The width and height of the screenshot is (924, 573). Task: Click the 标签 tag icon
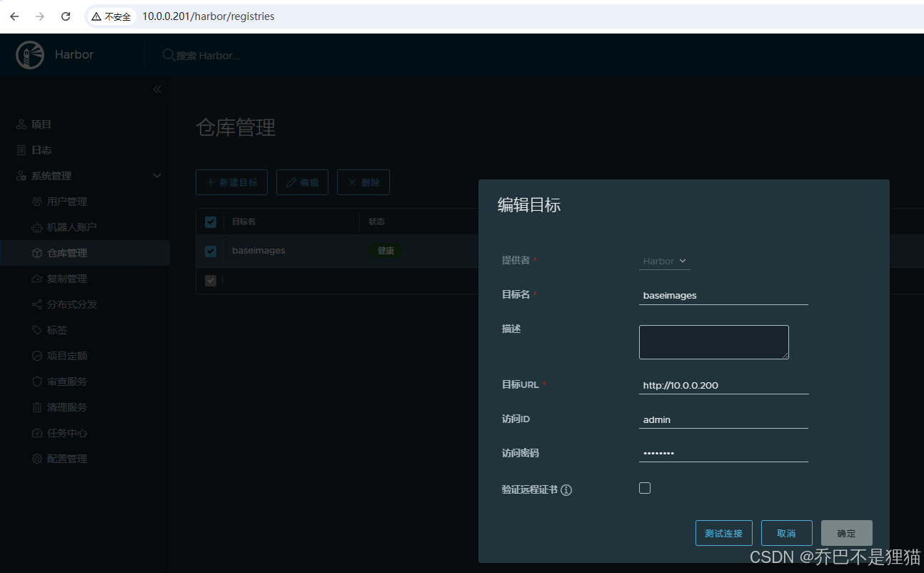pos(37,330)
